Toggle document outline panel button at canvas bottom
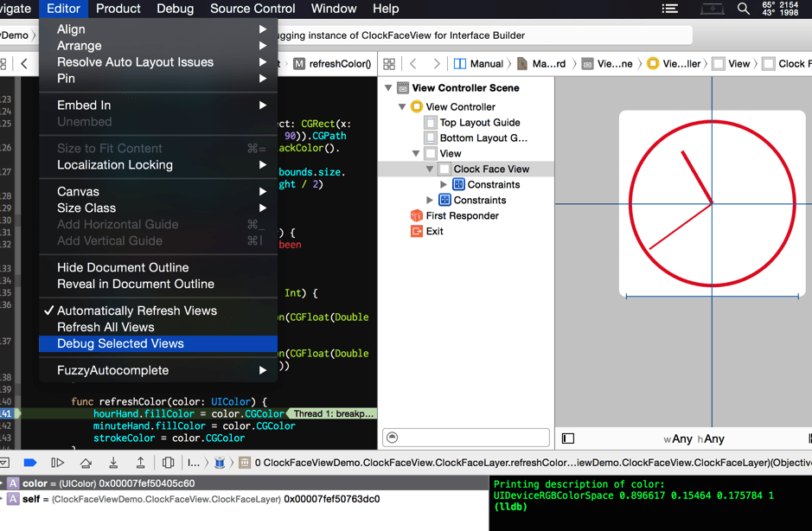This screenshot has width=812, height=531. (568, 438)
